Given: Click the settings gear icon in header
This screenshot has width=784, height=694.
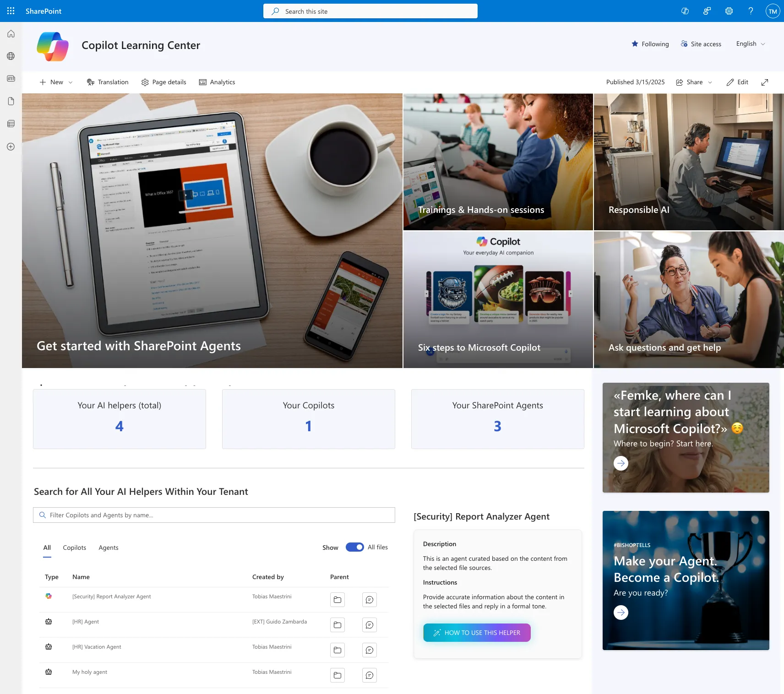Looking at the screenshot, I should [729, 11].
